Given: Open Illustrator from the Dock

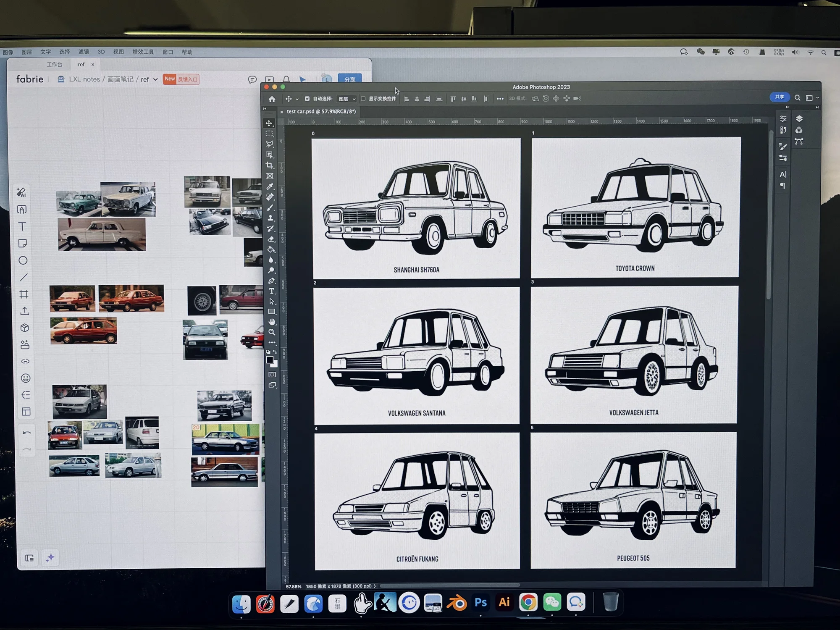Looking at the screenshot, I should point(504,603).
